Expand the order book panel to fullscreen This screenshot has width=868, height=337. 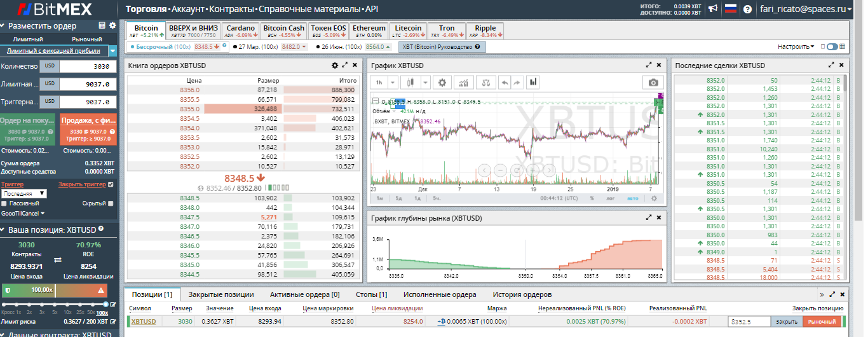tap(345, 65)
